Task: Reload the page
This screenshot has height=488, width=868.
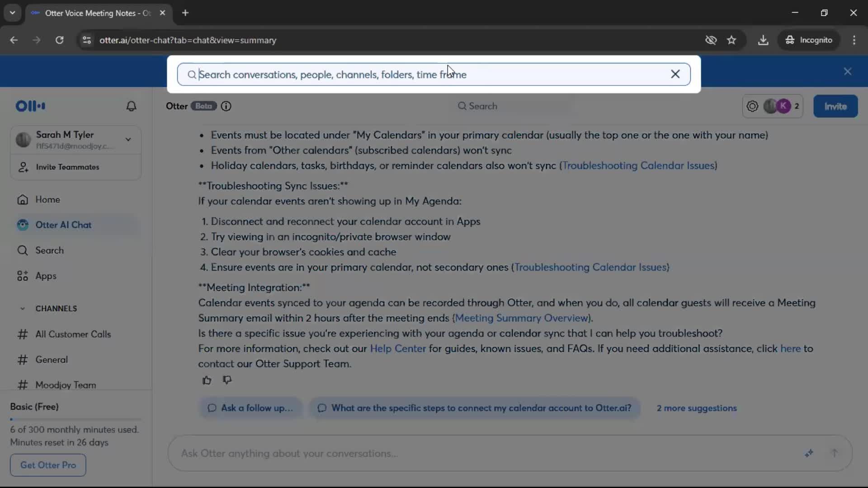Action: click(x=59, y=40)
